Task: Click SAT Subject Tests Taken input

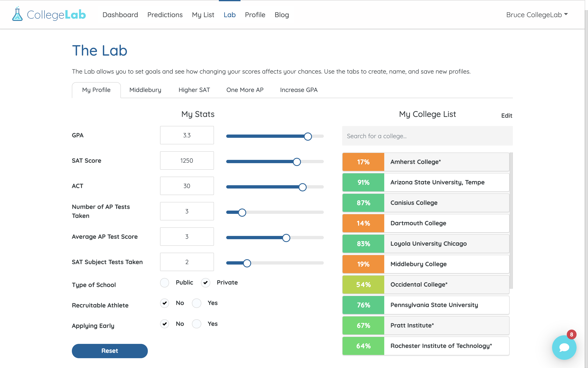Action: [x=187, y=262]
